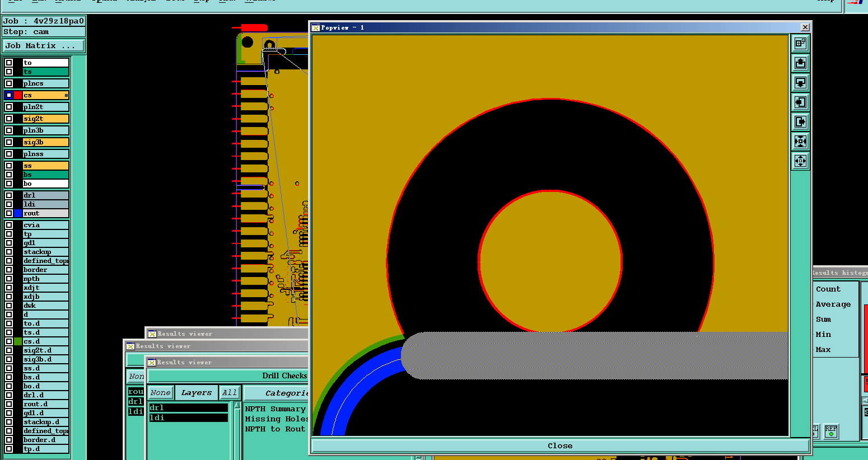Toggle the 'rout' layer checkbox
Image resolution: width=868 pixels, height=460 pixels.
point(9,213)
